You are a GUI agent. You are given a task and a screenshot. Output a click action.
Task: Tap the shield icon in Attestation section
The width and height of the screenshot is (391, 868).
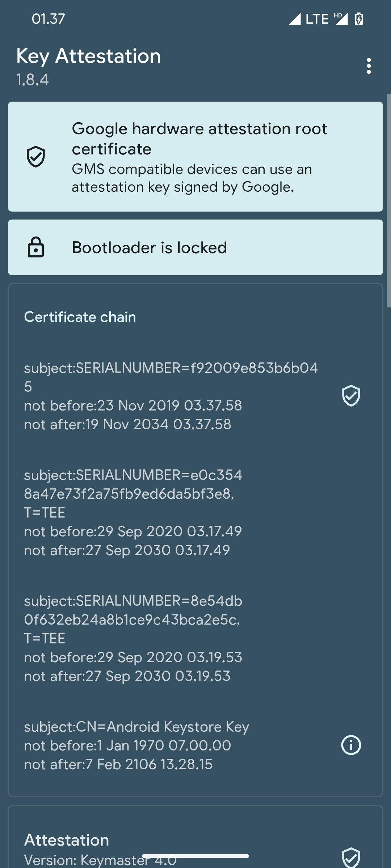click(x=351, y=857)
